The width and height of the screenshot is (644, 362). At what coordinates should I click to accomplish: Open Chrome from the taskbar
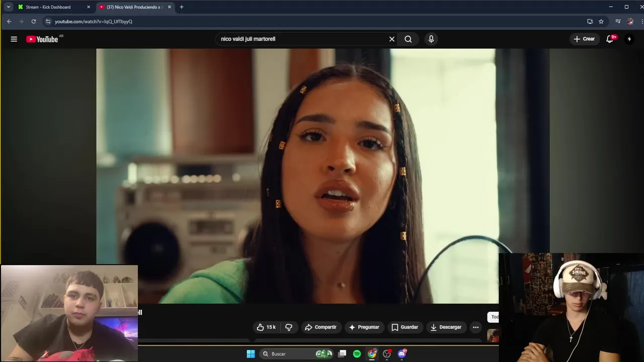coord(372,354)
